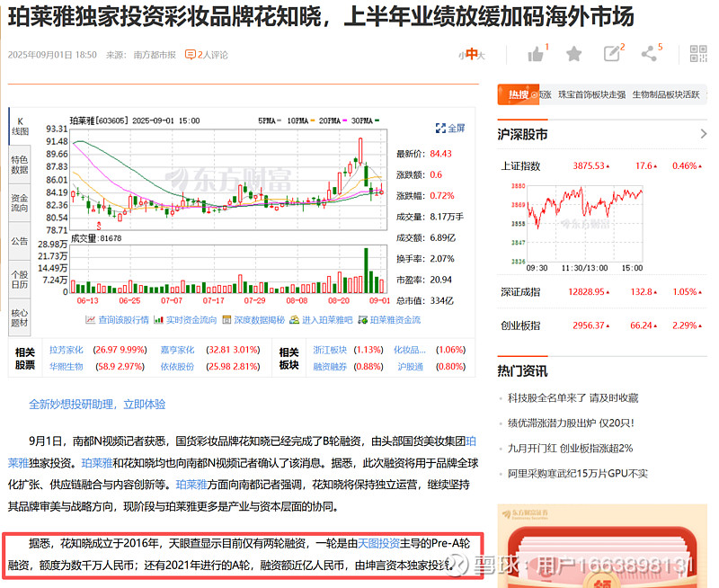Open the 个股日历 tab
Screen dimensions: 719x588
tap(20, 280)
